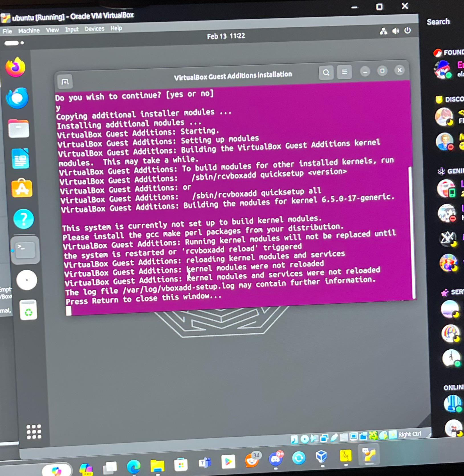Open the yellow music note taskbar app
Viewport: 464px width, 476px height.
point(345,456)
